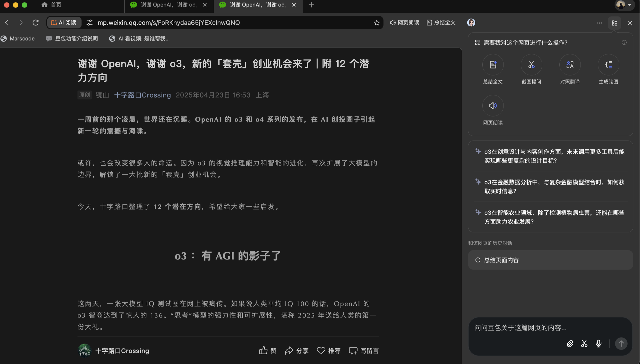The width and height of the screenshot is (640, 364).
Task: Open the 十字路口Crossing avatar in the bottom bar
Action: click(x=85, y=350)
